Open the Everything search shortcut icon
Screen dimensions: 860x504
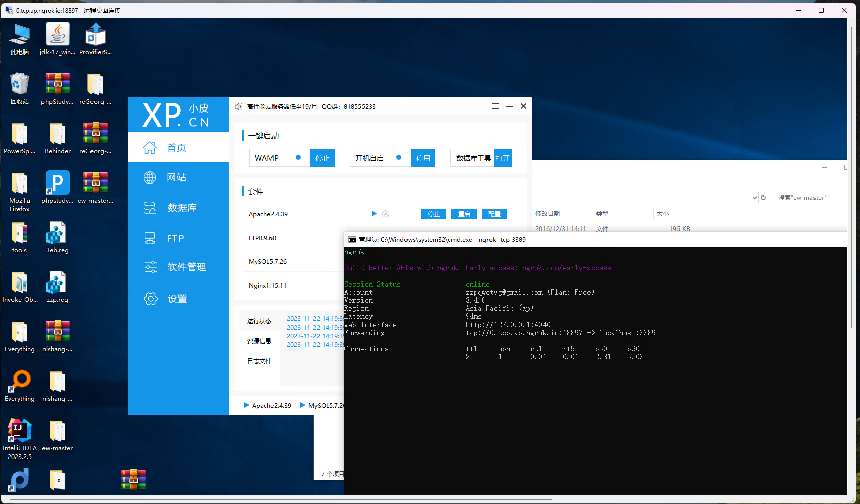20,385
